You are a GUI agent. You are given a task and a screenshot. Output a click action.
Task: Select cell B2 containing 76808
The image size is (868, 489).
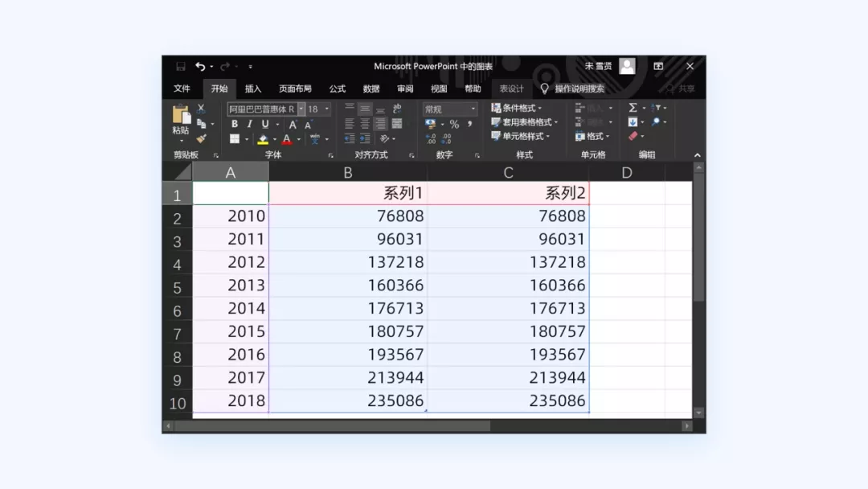pyautogui.click(x=348, y=216)
